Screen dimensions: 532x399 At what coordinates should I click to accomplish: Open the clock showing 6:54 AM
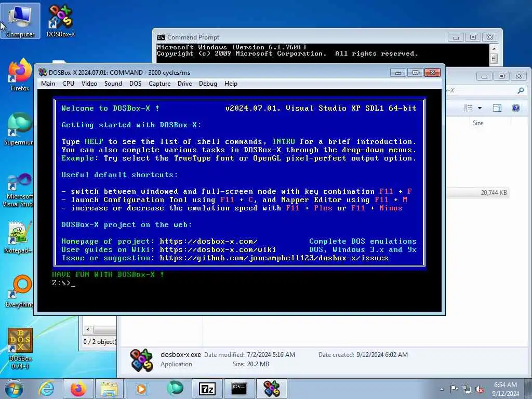(505, 389)
